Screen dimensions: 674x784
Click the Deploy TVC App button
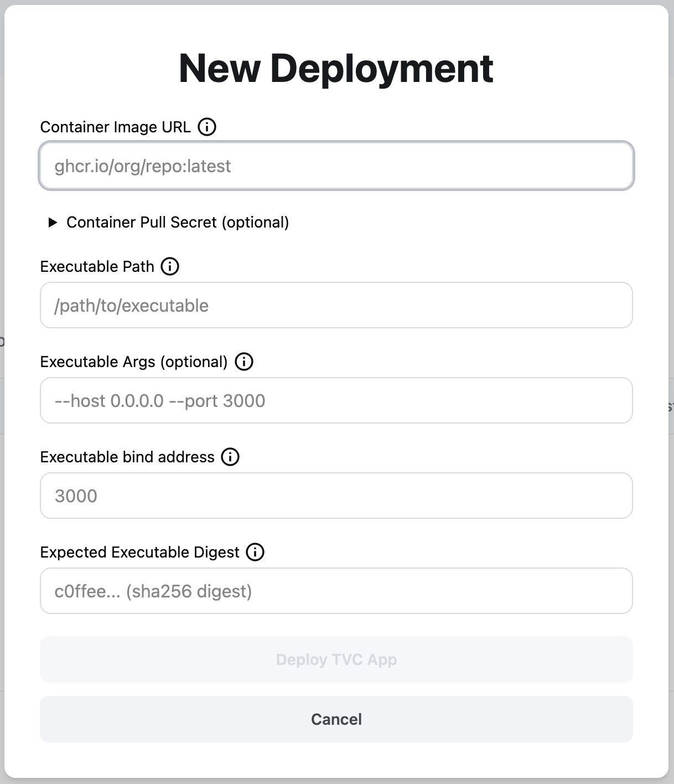(336, 659)
